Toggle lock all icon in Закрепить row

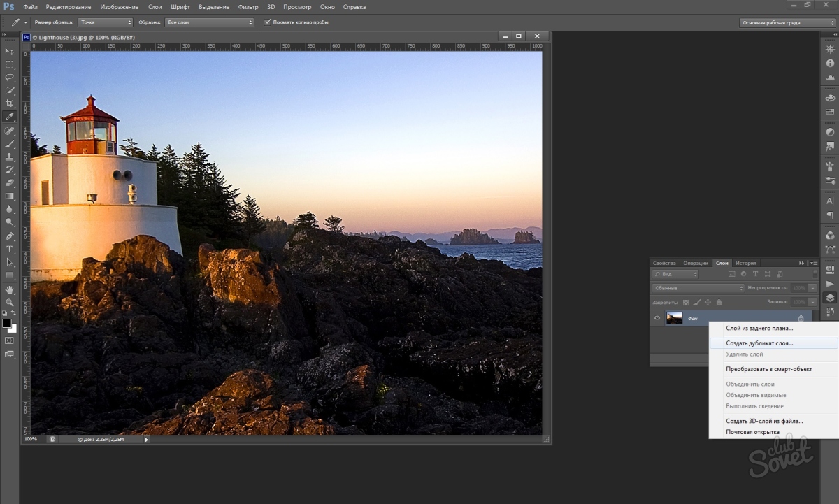tap(719, 302)
